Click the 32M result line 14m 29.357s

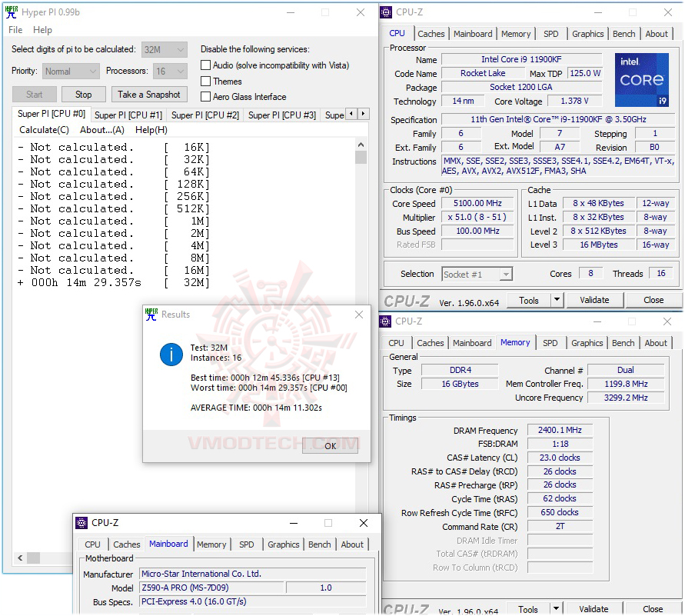click(114, 283)
